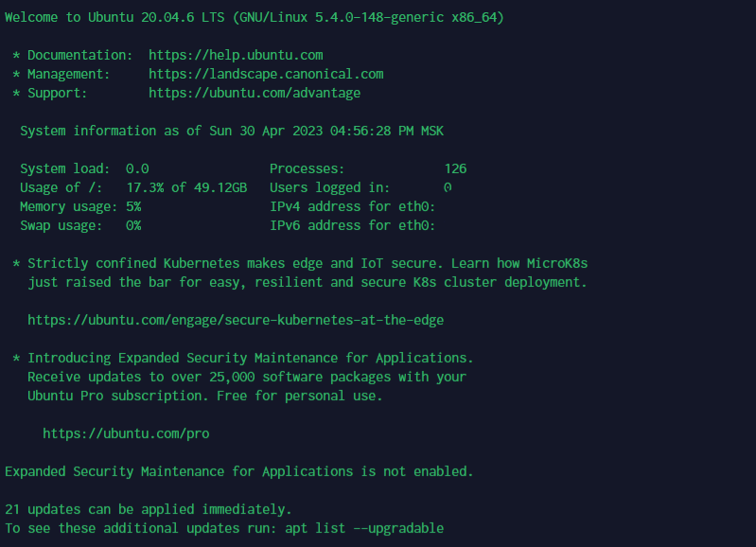Click the 21 updates can be applied line
The width and height of the screenshot is (756, 547).
149,509
